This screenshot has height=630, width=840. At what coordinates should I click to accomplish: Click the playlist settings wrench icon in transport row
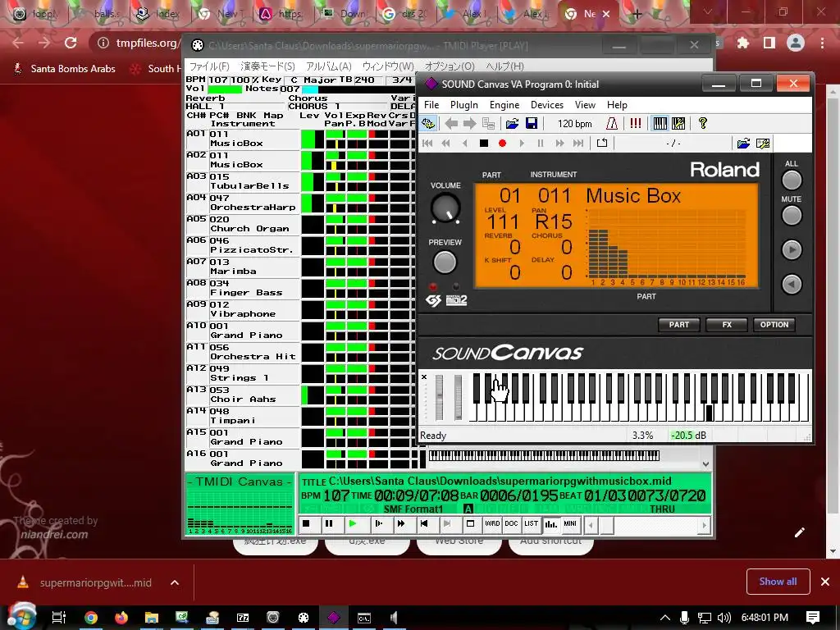(763, 143)
